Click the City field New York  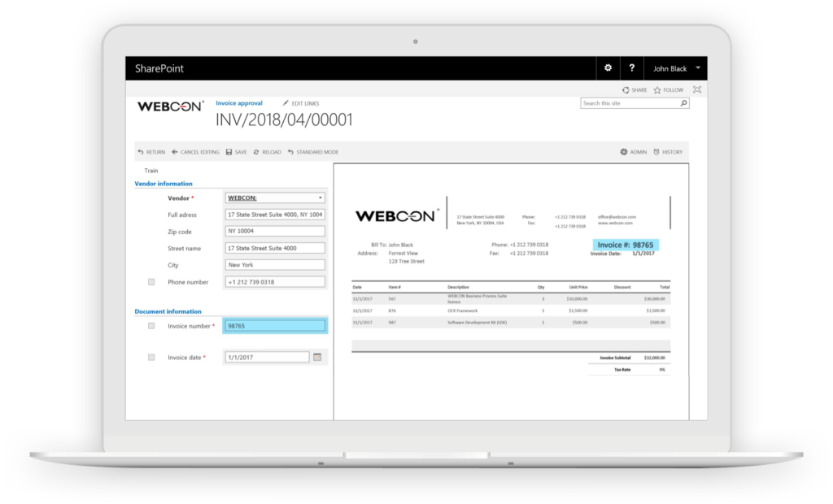coord(275,264)
